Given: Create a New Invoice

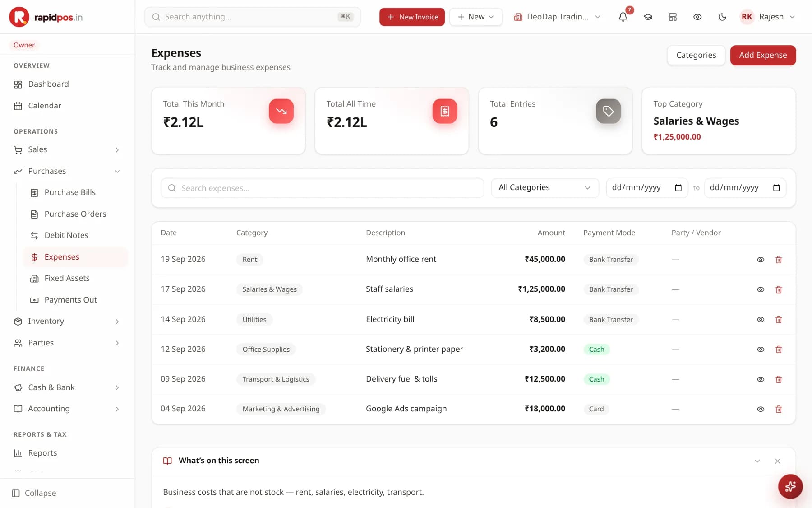Looking at the screenshot, I should [412, 17].
